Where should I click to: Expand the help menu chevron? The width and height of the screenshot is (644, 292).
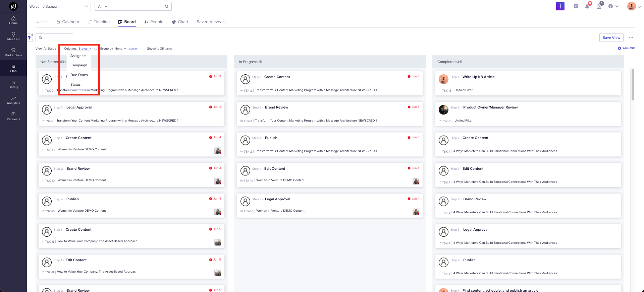617,6
